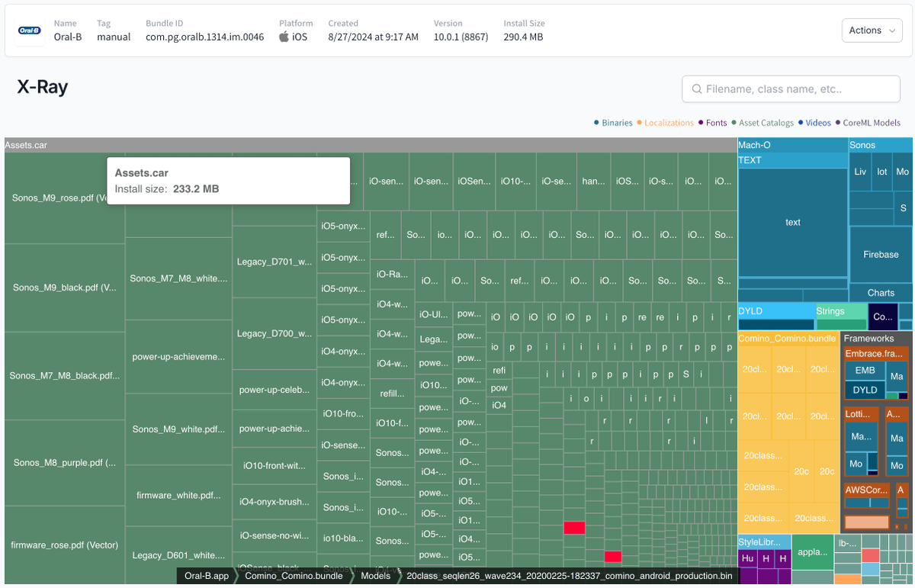Viewport: 915px width, 588px height.
Task: Open the Firebase block in the treemap
Action: click(x=881, y=255)
